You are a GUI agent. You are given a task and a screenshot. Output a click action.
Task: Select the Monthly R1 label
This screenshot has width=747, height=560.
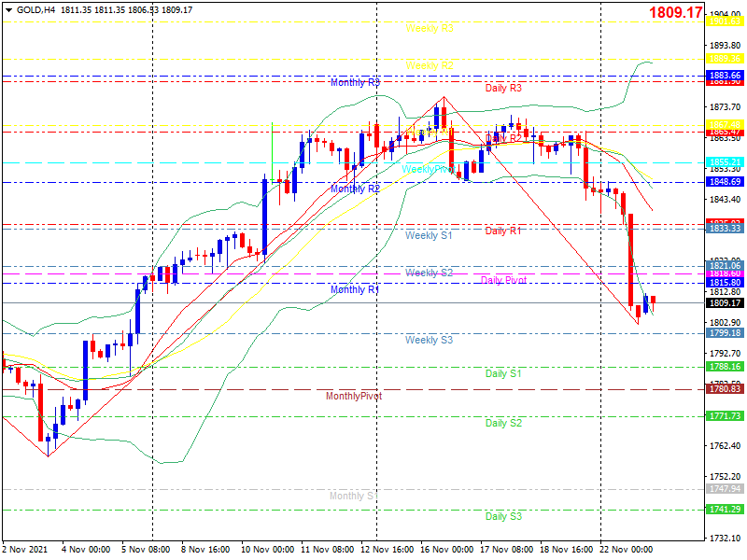pos(355,289)
